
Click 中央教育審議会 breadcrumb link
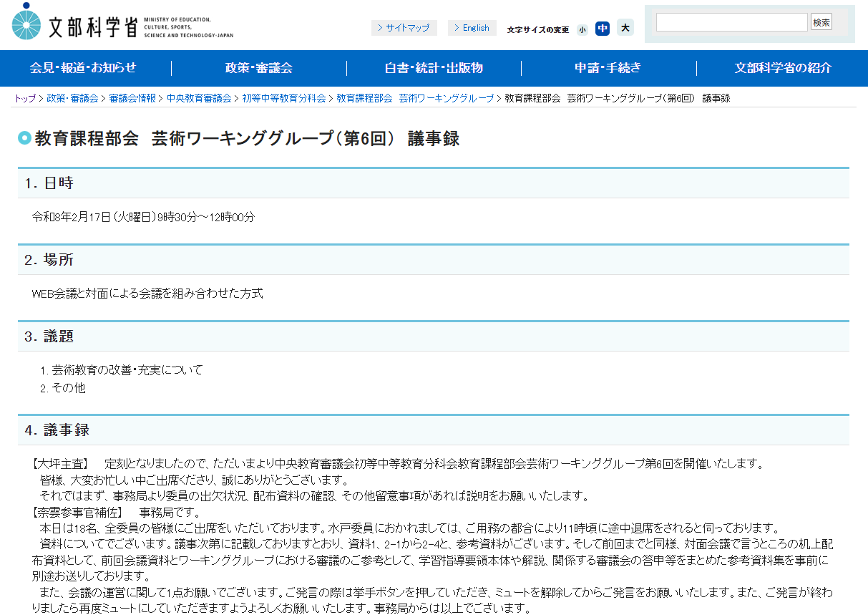click(x=199, y=99)
